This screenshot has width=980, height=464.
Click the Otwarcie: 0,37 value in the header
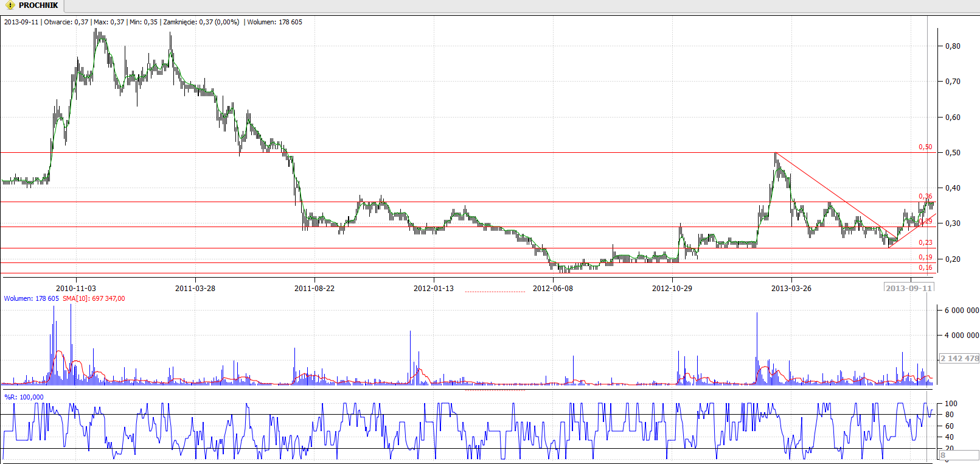tap(66, 22)
